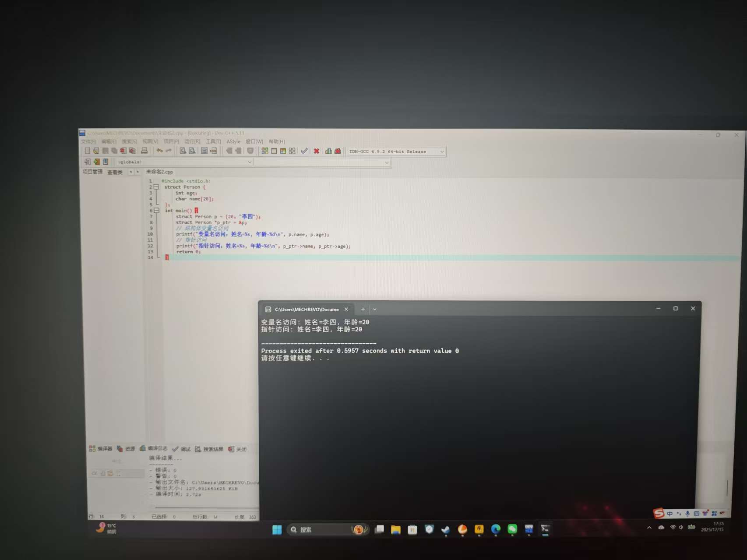The image size is (747, 560).
Task: Click the Print toolbar icon
Action: (x=144, y=151)
